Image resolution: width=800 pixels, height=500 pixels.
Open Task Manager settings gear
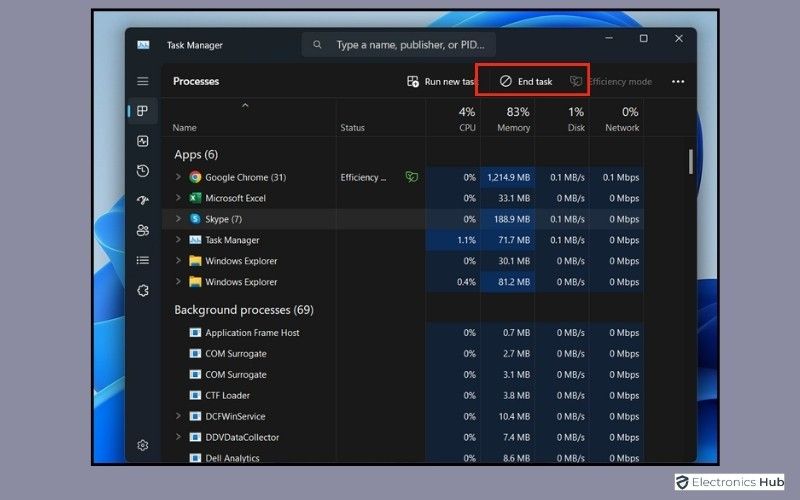[x=143, y=444]
